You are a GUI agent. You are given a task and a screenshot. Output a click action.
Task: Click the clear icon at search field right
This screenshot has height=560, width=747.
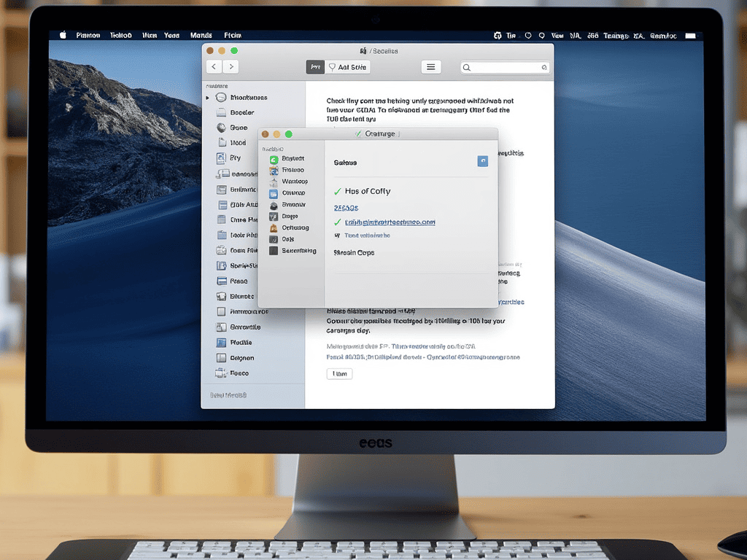543,67
